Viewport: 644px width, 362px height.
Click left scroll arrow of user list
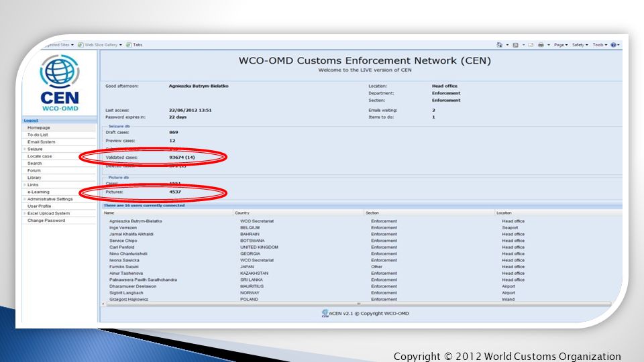103,304
